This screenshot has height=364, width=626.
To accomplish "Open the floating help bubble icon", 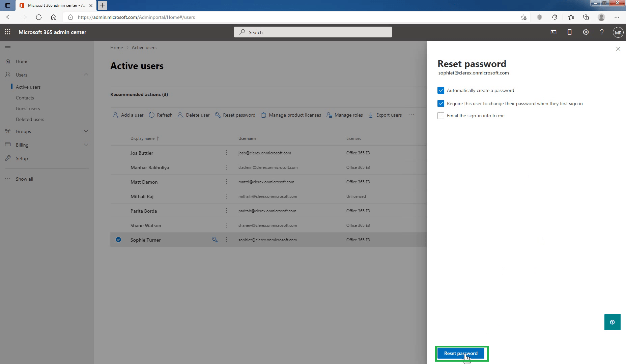I will click(x=612, y=322).
